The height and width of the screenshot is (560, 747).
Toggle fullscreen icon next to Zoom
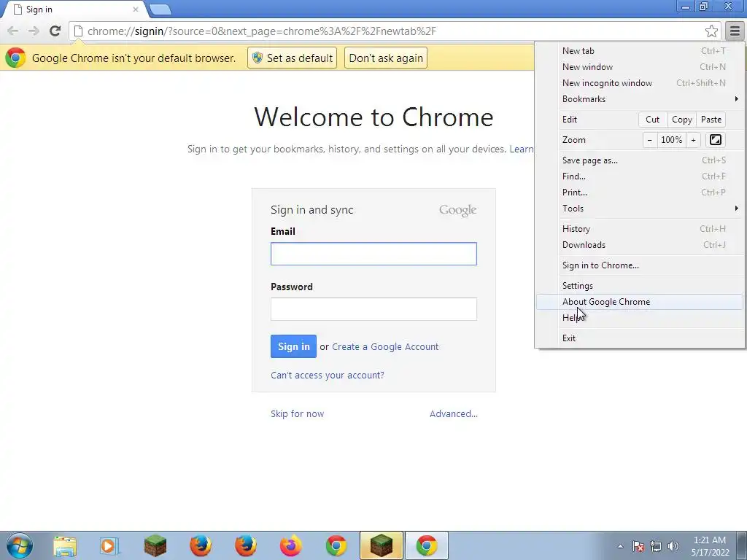715,140
